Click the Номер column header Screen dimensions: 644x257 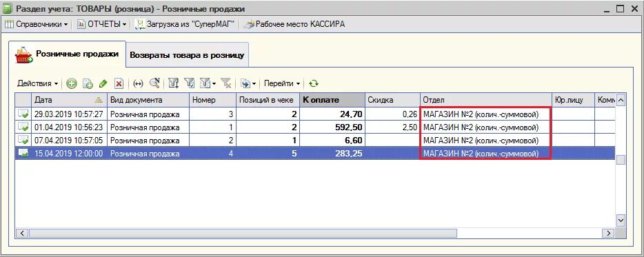[x=213, y=100]
